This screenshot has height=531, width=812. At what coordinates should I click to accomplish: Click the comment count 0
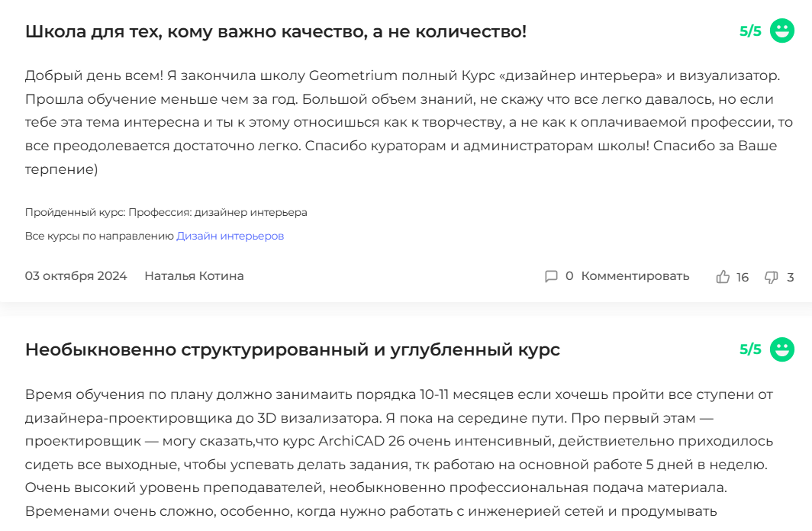click(569, 276)
